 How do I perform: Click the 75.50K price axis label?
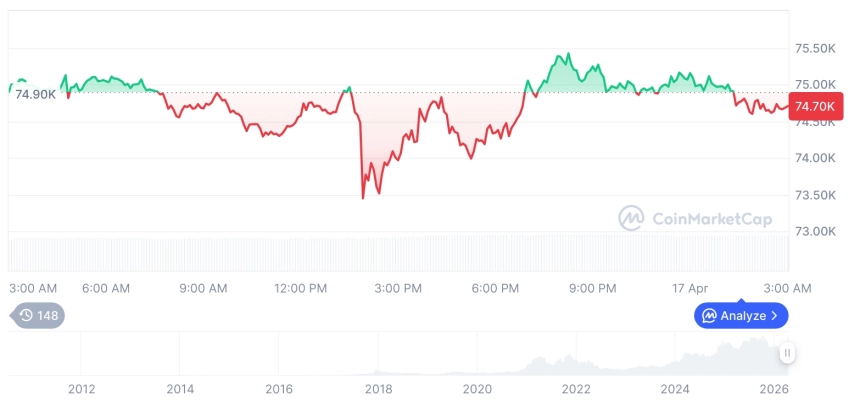[x=814, y=48]
